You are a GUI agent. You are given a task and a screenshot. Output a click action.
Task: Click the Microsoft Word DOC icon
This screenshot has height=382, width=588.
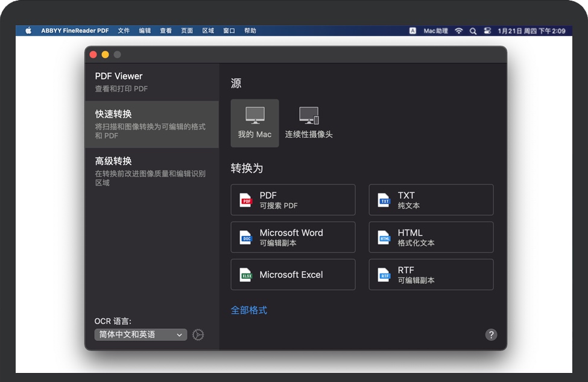pyautogui.click(x=245, y=238)
